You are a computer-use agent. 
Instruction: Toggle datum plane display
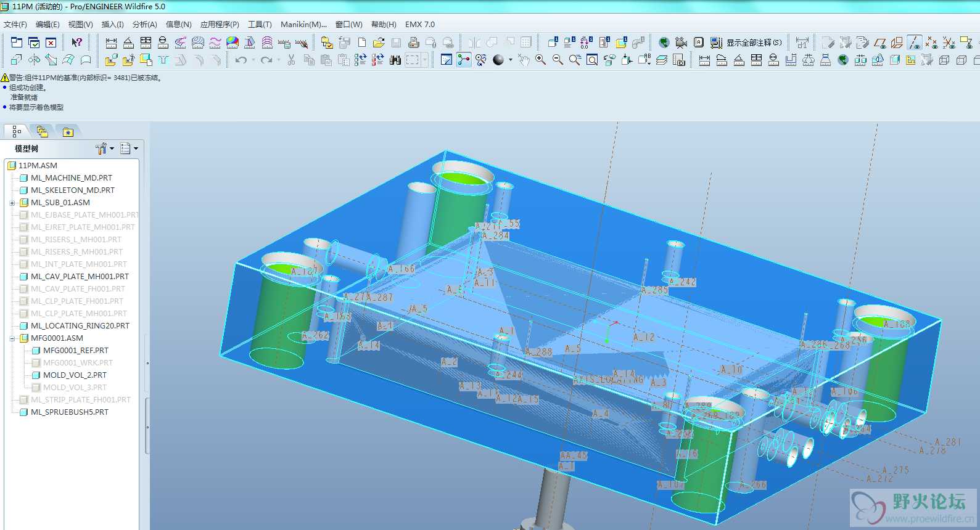tap(880, 43)
